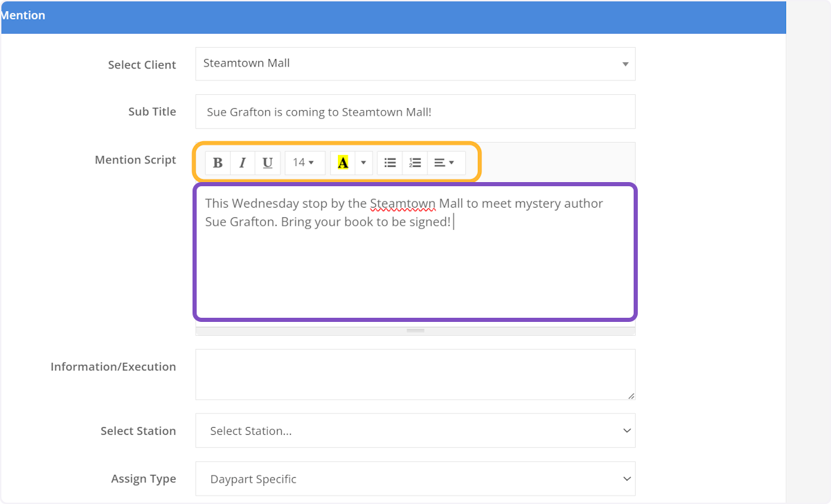
Task: Underline the selected script text
Action: 267,163
